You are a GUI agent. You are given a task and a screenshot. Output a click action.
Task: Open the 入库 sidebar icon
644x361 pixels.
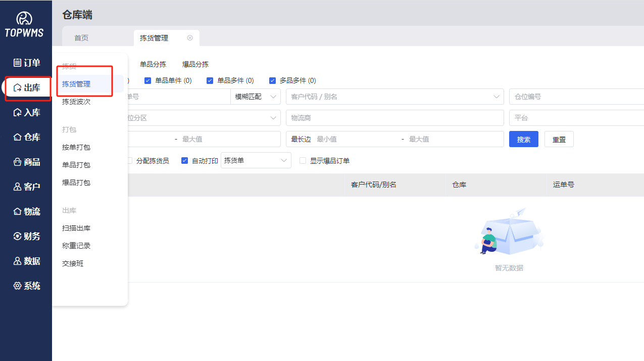click(18, 112)
